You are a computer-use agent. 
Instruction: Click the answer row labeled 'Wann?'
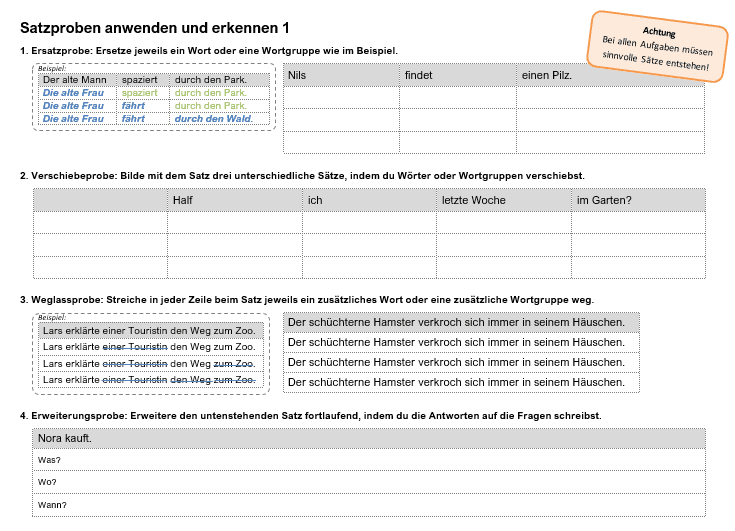(x=369, y=505)
